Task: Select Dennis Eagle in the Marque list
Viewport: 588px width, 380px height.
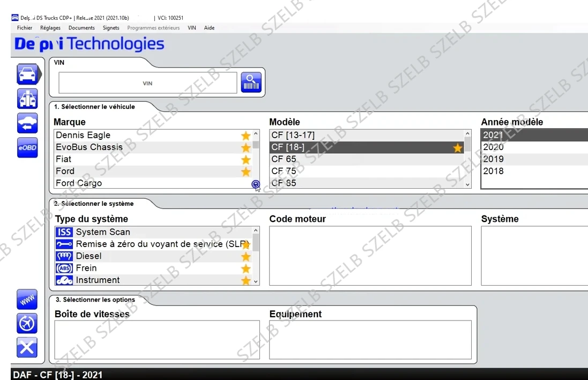Action: point(153,136)
